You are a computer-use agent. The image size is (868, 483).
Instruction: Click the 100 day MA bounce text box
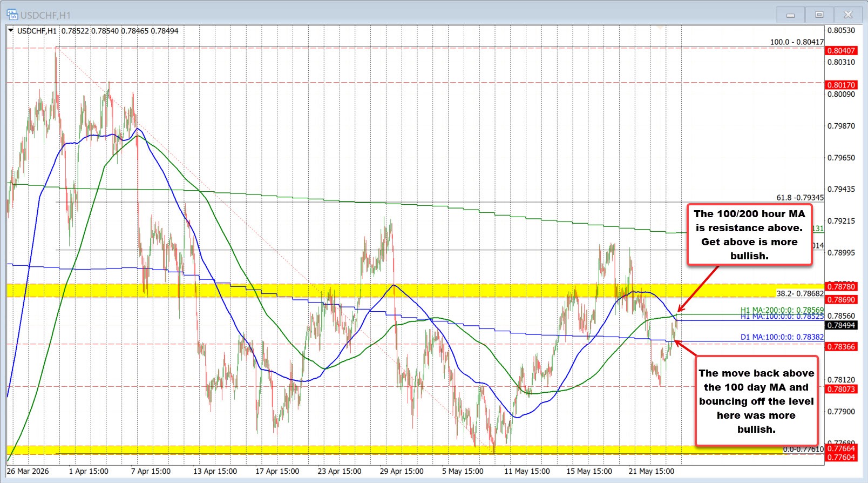(756, 401)
